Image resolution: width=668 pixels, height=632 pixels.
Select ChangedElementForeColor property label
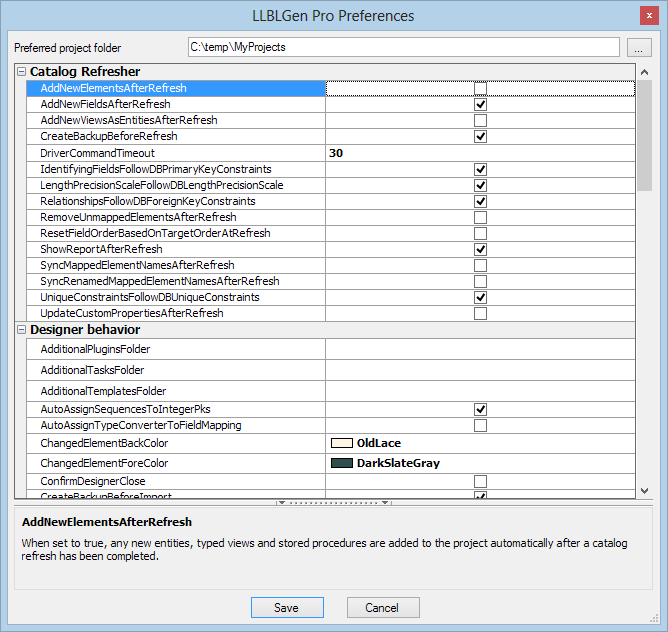pyautogui.click(x=104, y=463)
